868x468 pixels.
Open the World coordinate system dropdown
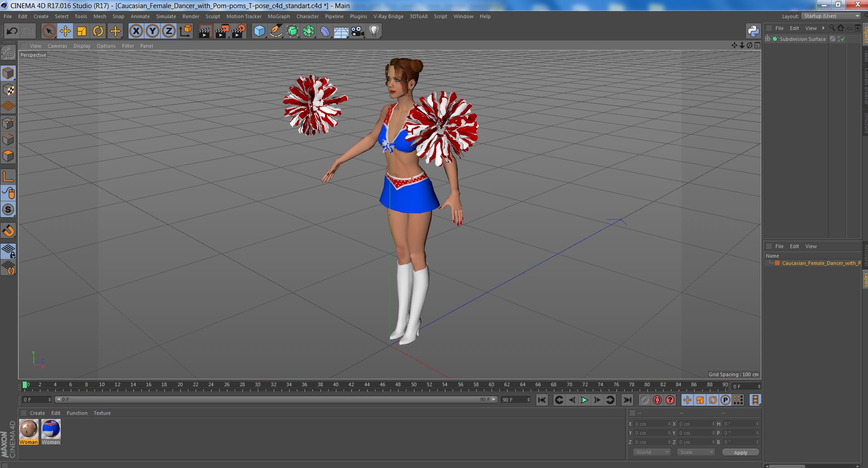(652, 452)
